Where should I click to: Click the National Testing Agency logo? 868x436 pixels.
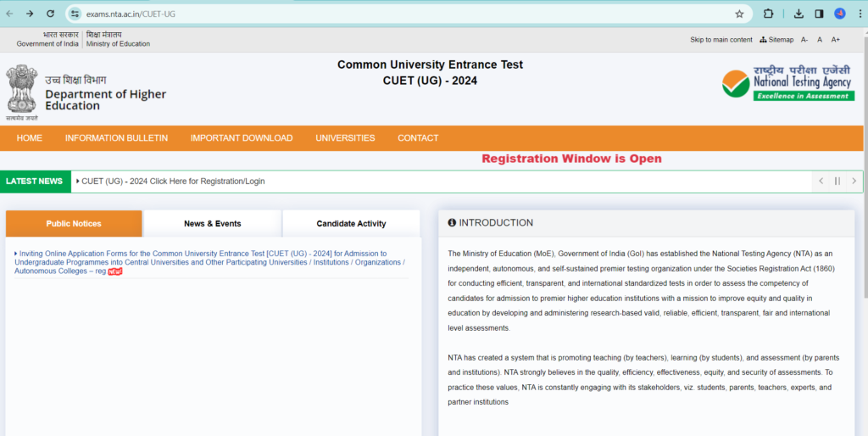click(788, 83)
